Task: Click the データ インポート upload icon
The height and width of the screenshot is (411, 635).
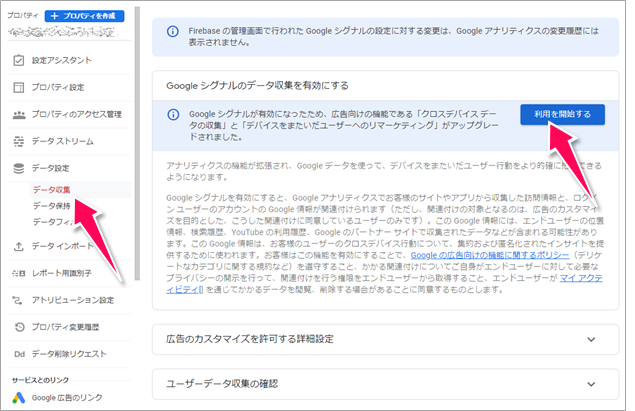Action: point(17,246)
